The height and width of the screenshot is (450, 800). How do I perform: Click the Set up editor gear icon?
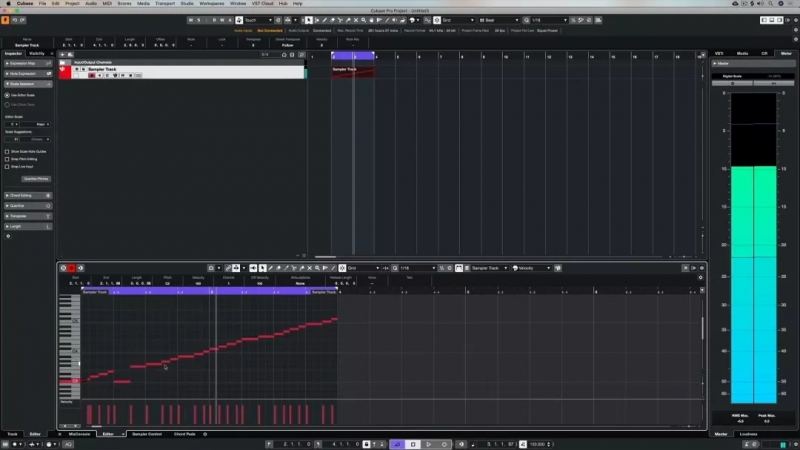702,268
